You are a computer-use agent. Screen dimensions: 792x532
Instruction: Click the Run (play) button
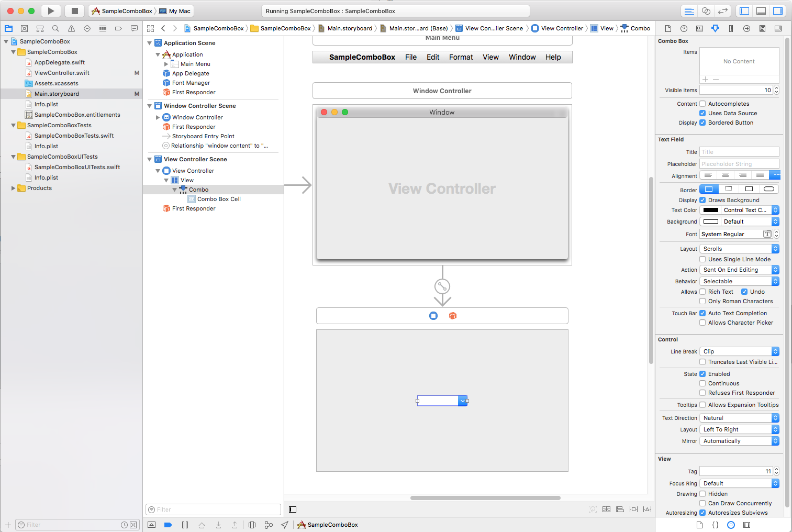tap(51, 11)
